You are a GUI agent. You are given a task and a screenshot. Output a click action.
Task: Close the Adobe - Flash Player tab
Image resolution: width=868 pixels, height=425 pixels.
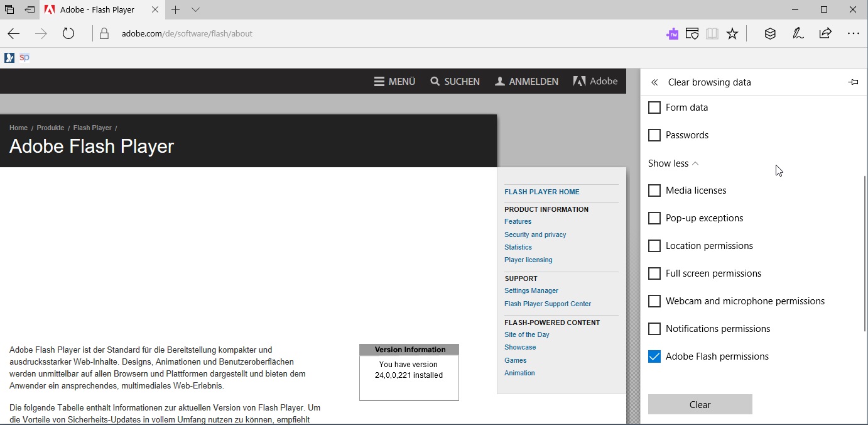coord(155,9)
